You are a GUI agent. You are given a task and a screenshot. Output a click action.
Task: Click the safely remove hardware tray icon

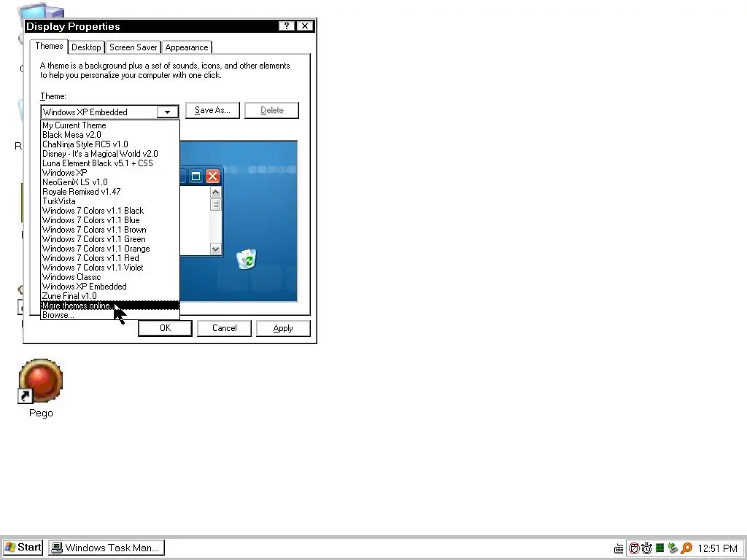673,548
